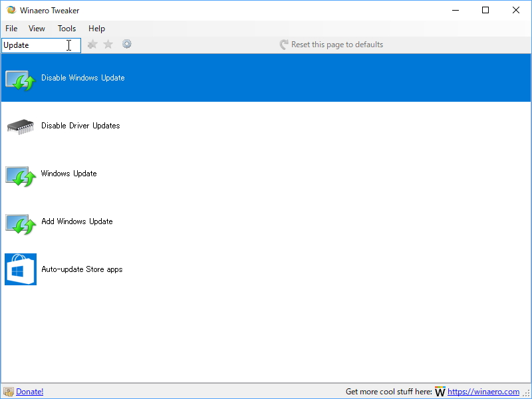Open the https://winaero.com link
The height and width of the screenshot is (399, 532).
click(x=483, y=392)
